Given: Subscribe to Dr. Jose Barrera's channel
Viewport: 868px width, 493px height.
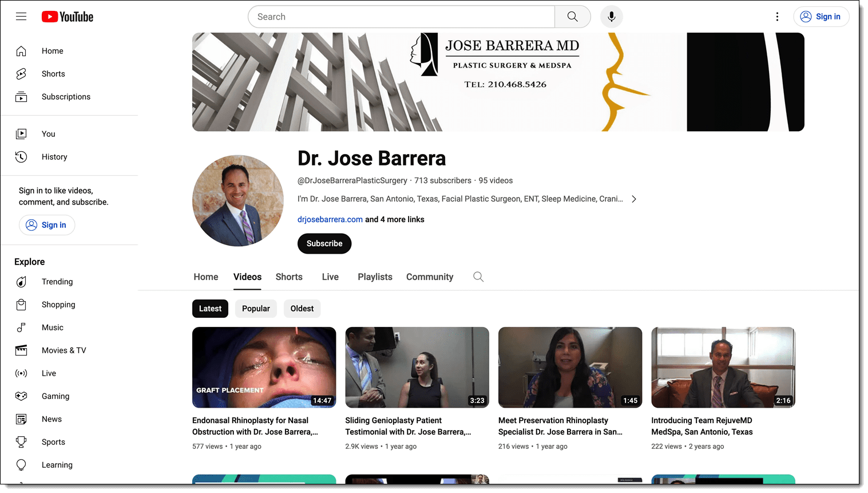Looking at the screenshot, I should point(324,243).
